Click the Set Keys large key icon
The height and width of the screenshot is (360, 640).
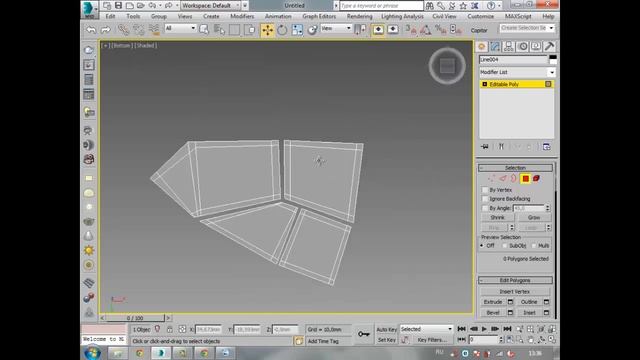(x=364, y=334)
